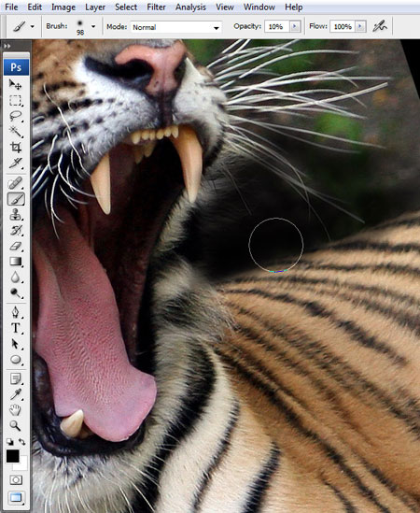The height and width of the screenshot is (513, 420).
Task: Click the brush size preview thumbnail
Action: tap(79, 26)
